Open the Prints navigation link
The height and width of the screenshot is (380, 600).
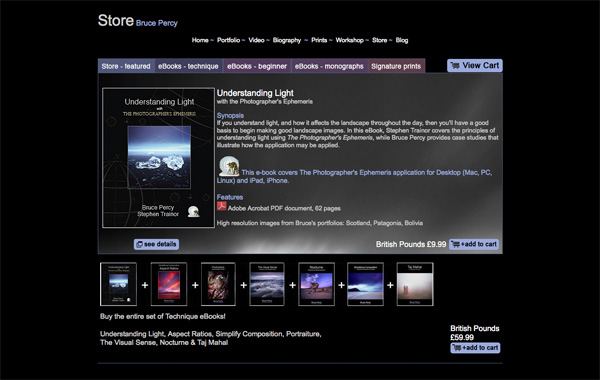pos(319,40)
